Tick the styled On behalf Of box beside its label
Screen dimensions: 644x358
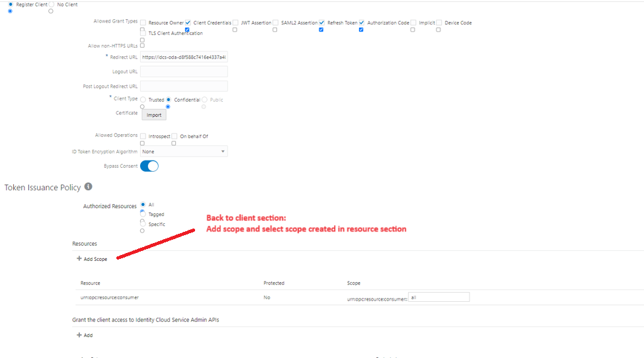175,136
